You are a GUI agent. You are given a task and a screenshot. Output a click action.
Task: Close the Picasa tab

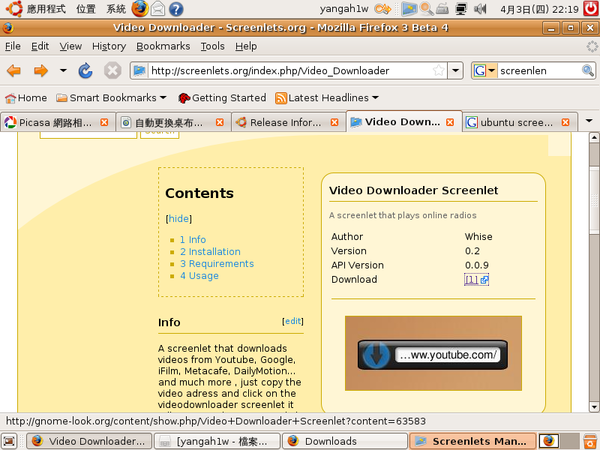click(x=104, y=122)
